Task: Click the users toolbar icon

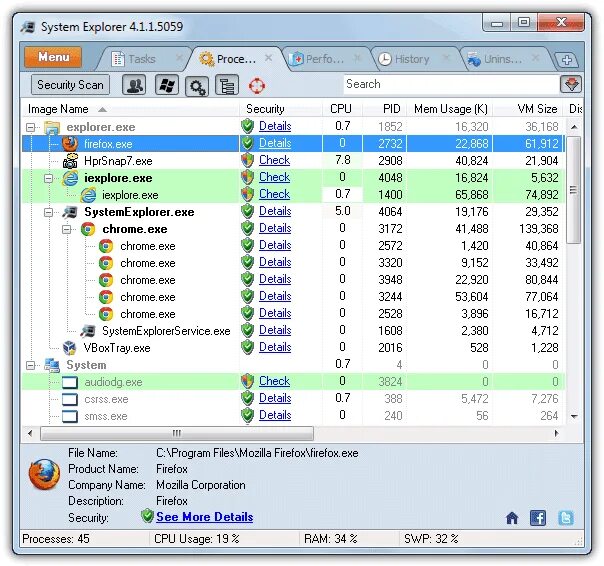Action: 134,85
